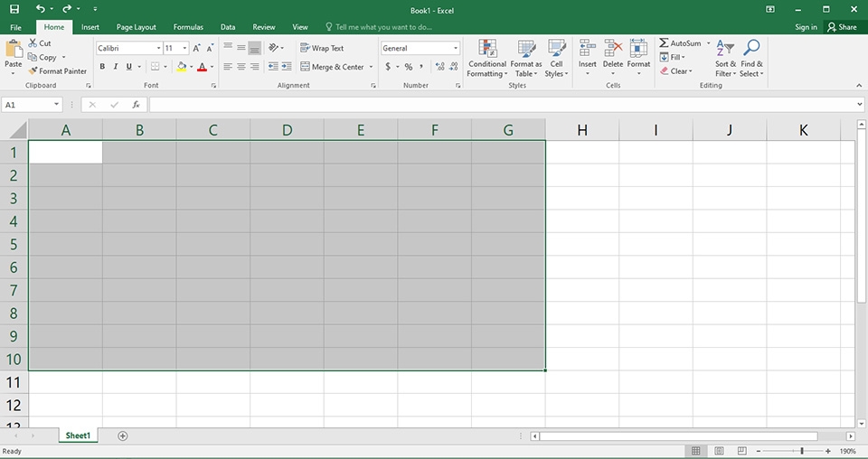Cut the selected cells
Screen dimensions: 868x459
tap(40, 43)
